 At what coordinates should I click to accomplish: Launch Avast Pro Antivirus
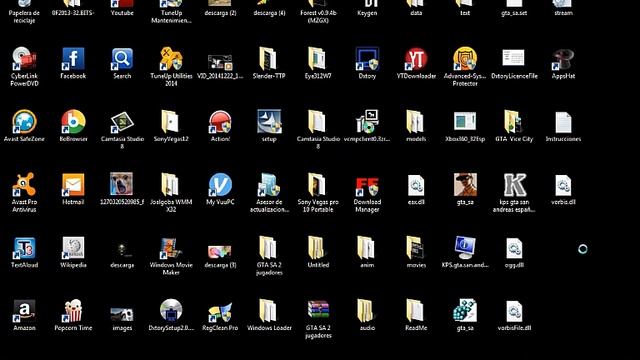click(24, 185)
